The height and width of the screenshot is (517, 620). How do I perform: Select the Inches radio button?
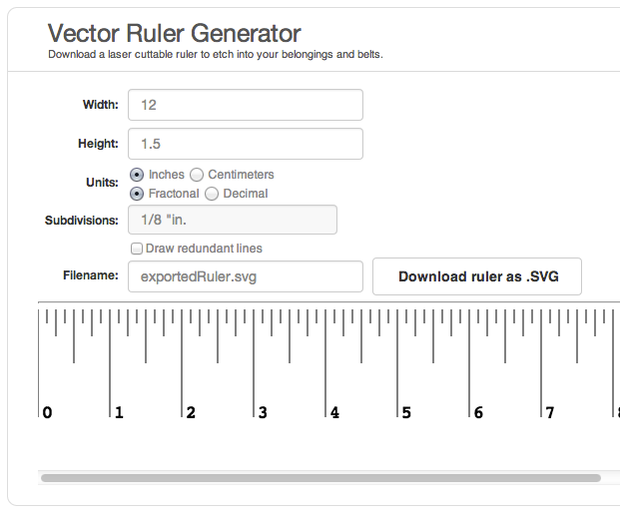(137, 175)
